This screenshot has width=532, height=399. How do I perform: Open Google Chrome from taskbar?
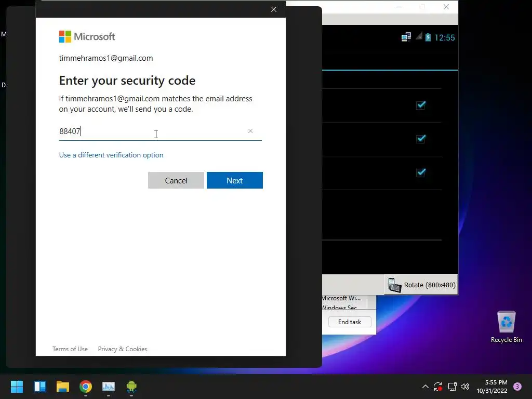(86, 387)
